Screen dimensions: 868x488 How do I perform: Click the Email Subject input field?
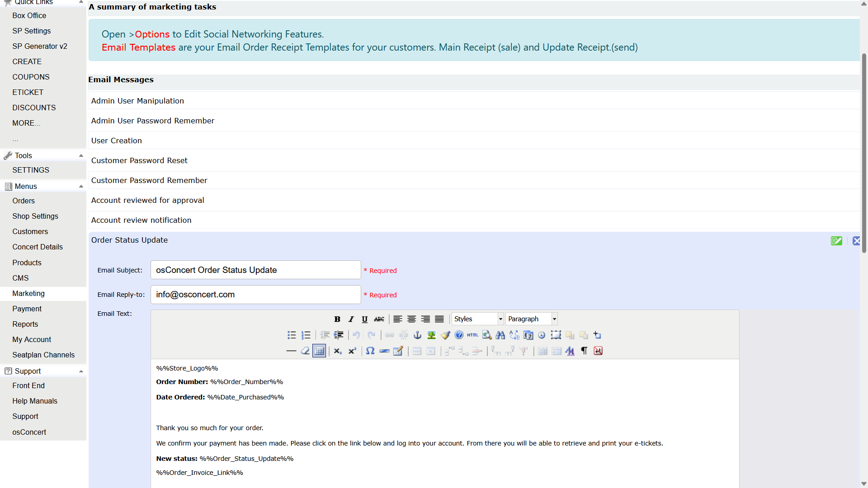point(256,270)
